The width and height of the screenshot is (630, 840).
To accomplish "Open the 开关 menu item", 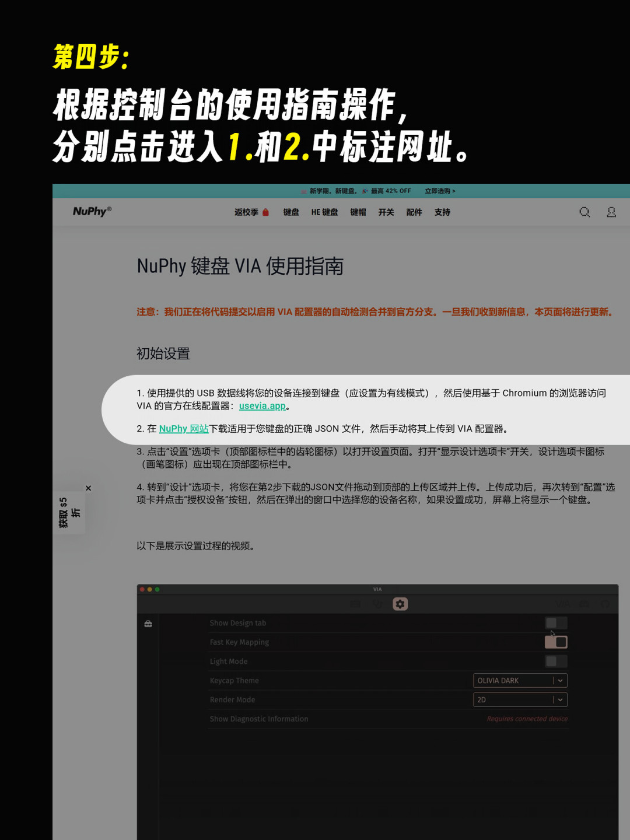I will pos(386,212).
